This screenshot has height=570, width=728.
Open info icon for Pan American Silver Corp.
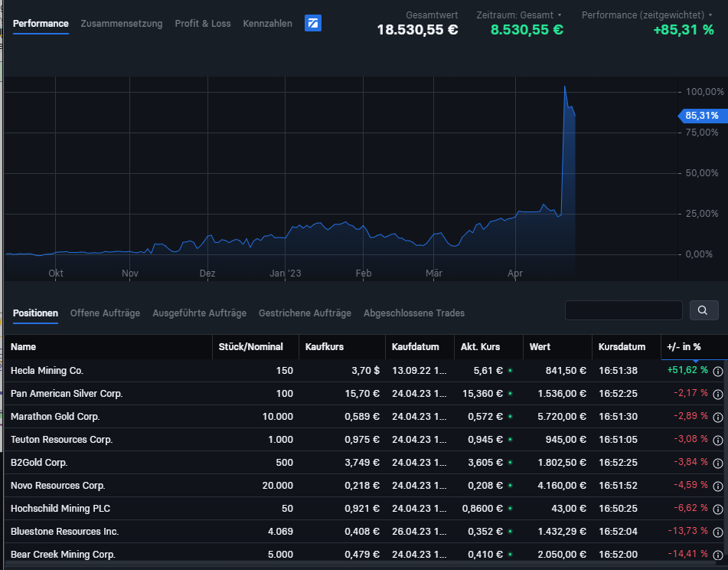[718, 394]
